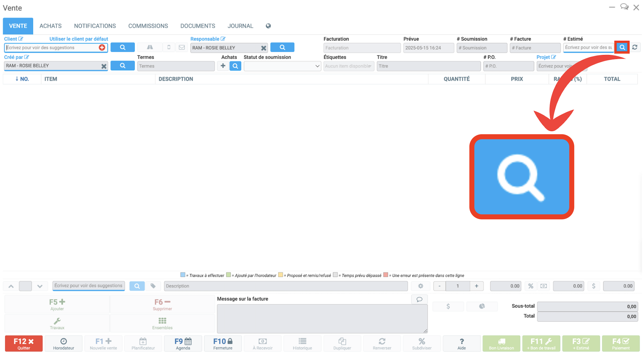Screen dimensions: 644x353
Task: Click the Titre input field
Action: click(428, 66)
